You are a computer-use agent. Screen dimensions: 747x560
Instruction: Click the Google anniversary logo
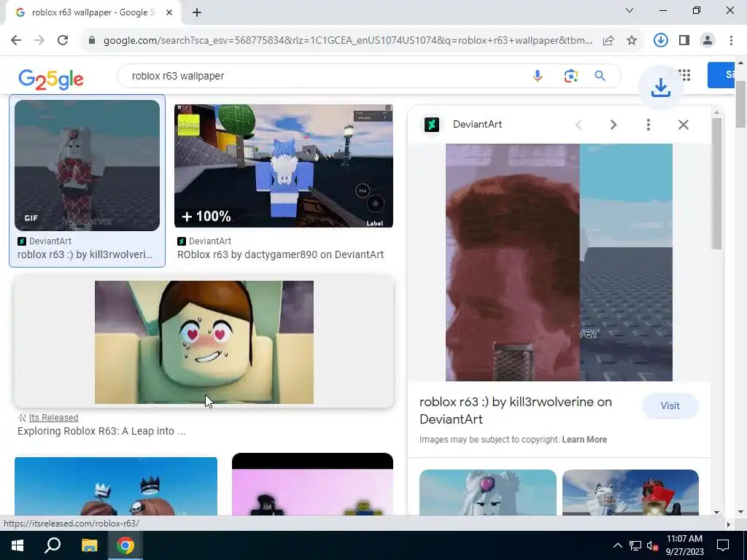point(50,79)
